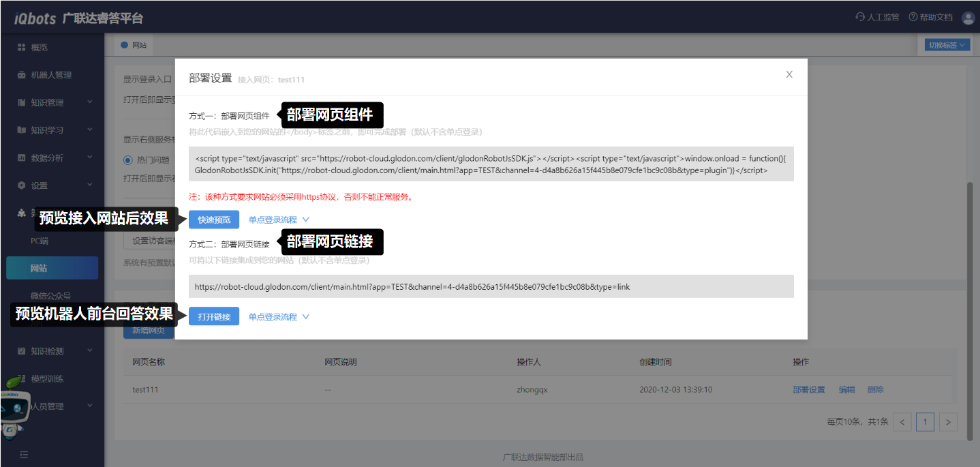Screen dimensions: 980x467
Task: Collapse sidebar using bottom menu icon
Action: [x=24, y=454]
